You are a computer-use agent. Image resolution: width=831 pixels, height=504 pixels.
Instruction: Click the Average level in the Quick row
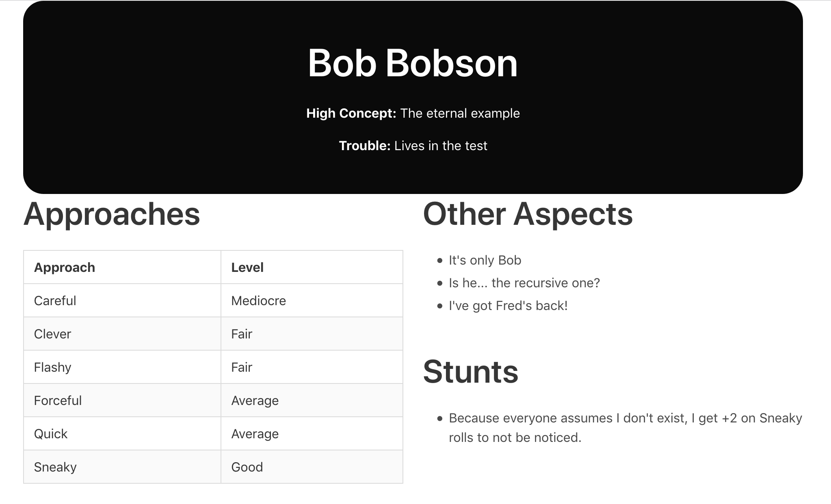(255, 434)
